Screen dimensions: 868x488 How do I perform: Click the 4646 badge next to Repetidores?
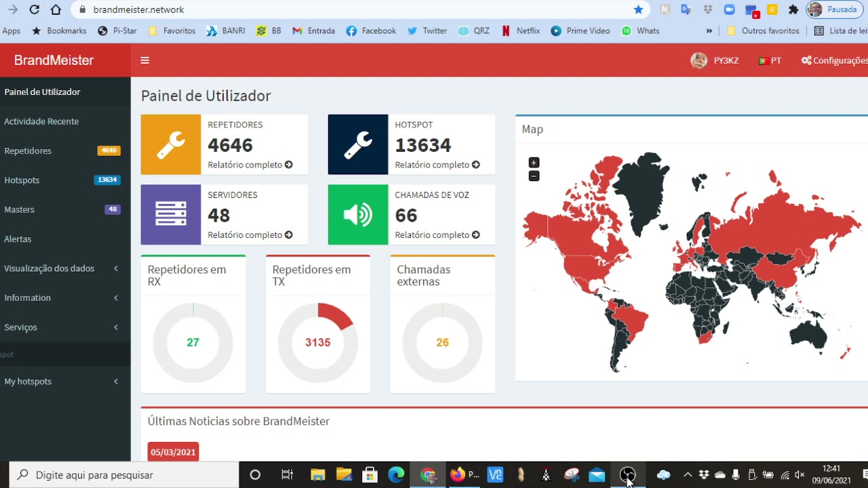click(x=108, y=150)
